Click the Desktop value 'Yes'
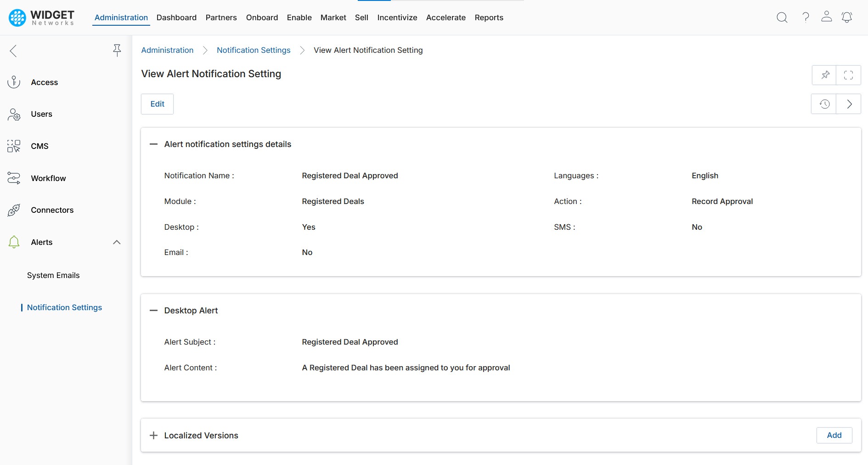Screen dimensions: 868x465 click(x=309, y=227)
